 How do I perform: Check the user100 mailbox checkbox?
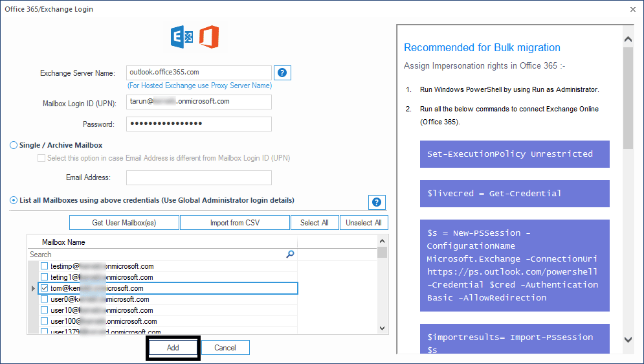click(45, 321)
